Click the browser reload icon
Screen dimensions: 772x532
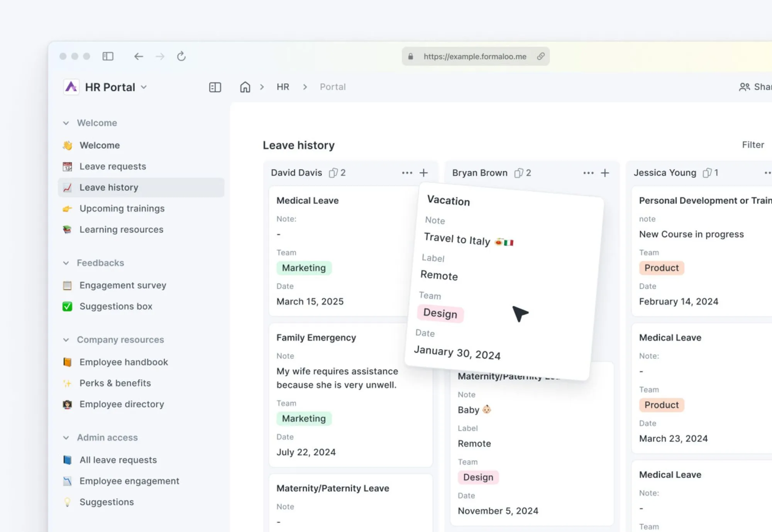(181, 56)
